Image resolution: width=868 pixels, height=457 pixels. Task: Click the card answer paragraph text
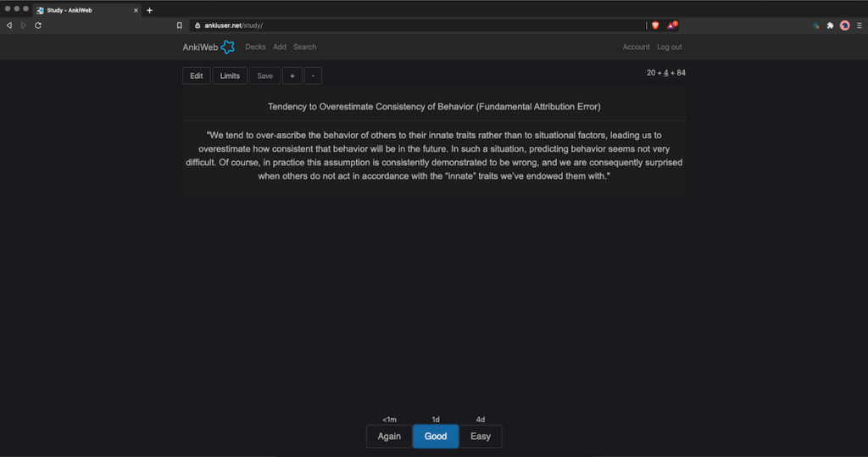click(434, 156)
